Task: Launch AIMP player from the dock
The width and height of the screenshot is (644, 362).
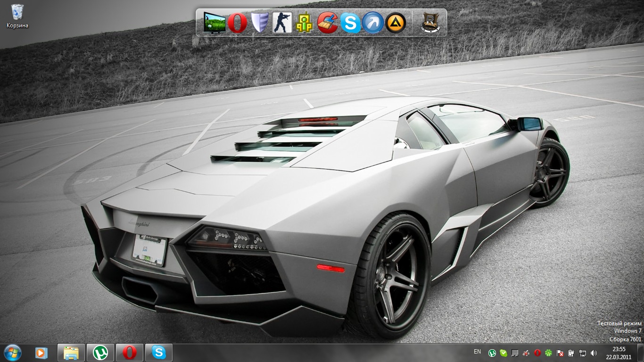Action: point(396,23)
